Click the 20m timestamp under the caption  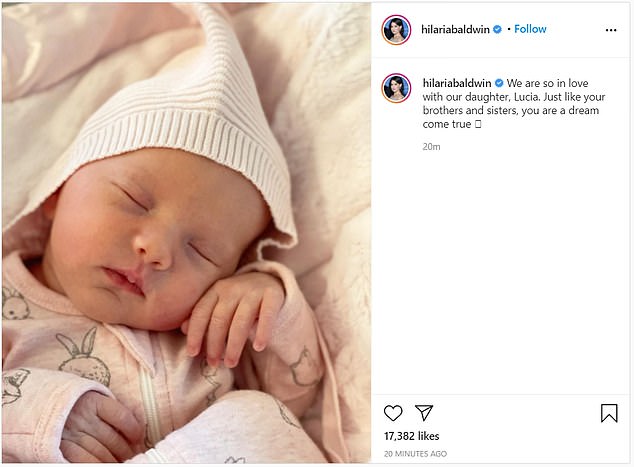click(x=431, y=147)
